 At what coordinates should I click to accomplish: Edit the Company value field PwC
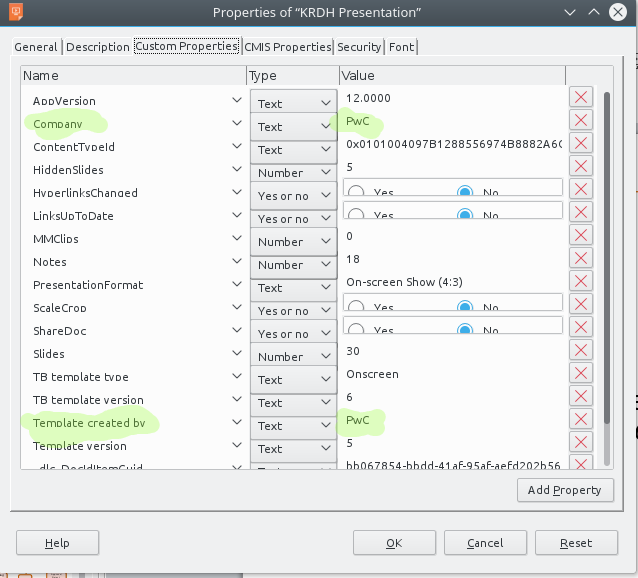coord(452,121)
